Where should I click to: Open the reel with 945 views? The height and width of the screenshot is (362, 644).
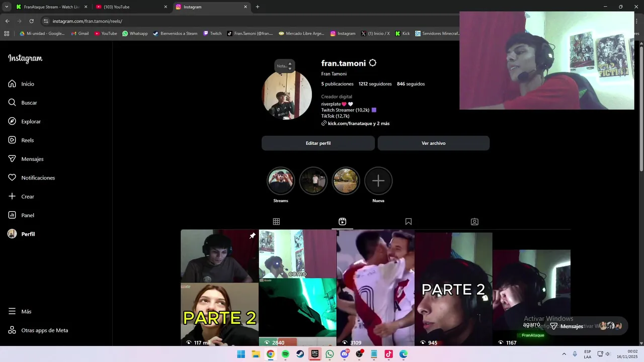tap(453, 288)
